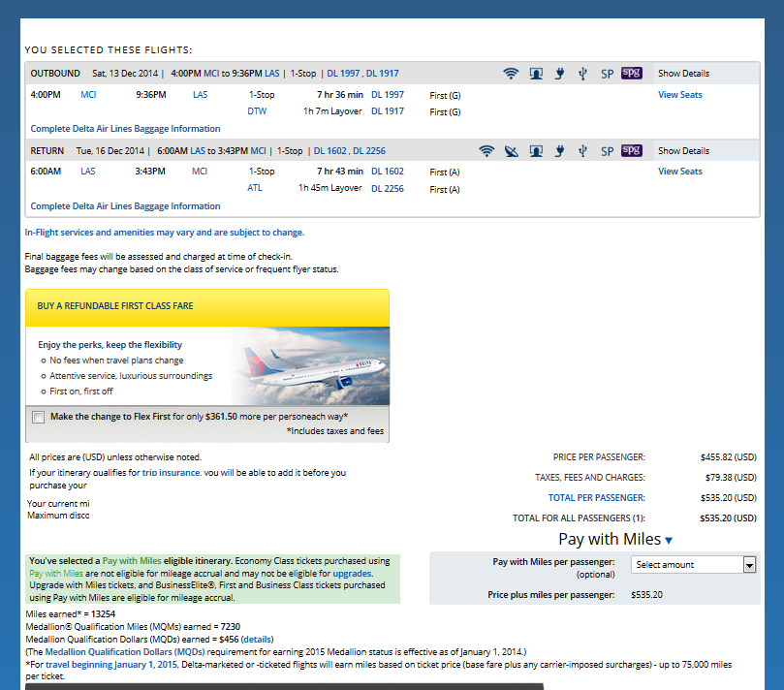View Seats for the outbound flight
This screenshot has height=690, width=784.
click(x=679, y=95)
